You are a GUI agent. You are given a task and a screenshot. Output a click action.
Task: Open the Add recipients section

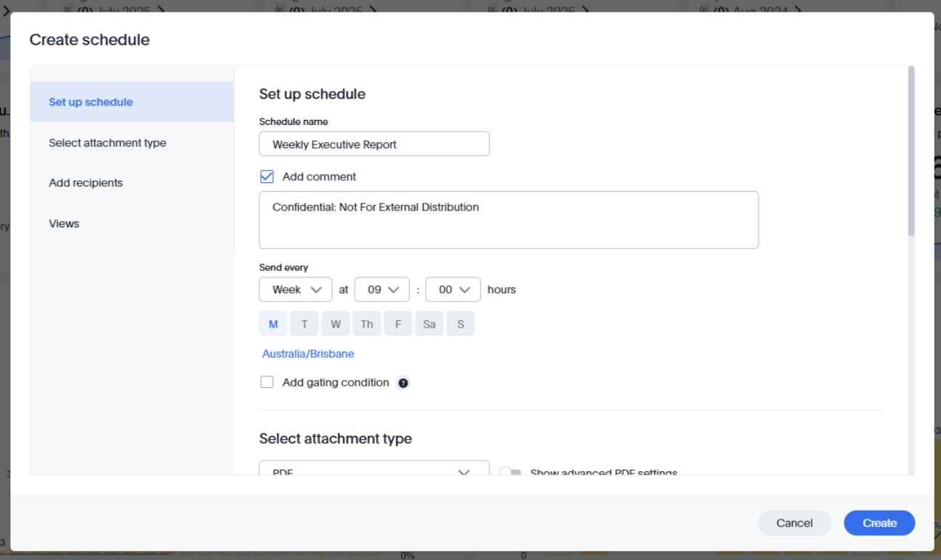point(86,183)
